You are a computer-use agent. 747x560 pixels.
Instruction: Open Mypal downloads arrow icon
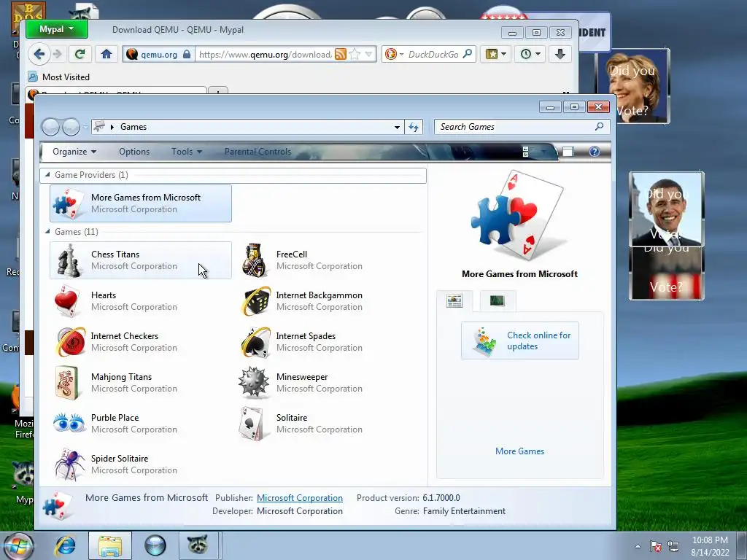(560, 54)
